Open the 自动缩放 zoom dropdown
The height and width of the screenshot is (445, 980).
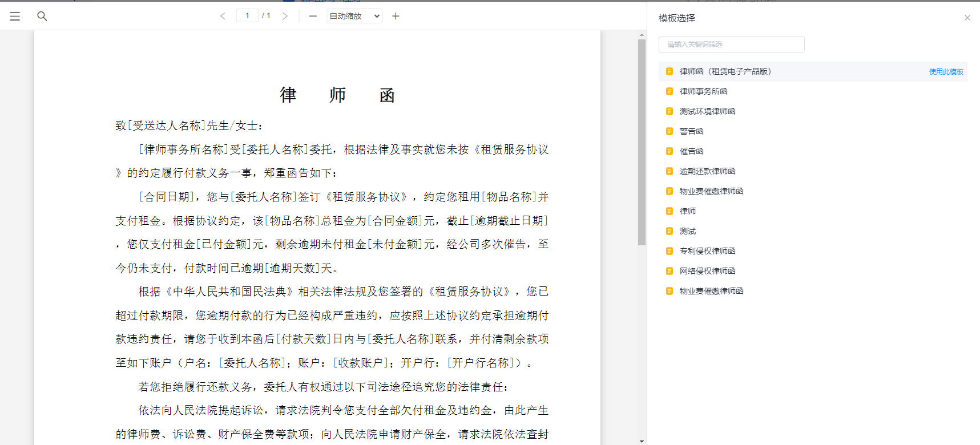coord(354,16)
